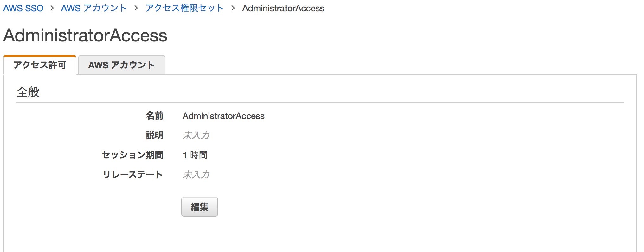Click the リレーステート field label
Screen dimensions: 644x252
133,174
